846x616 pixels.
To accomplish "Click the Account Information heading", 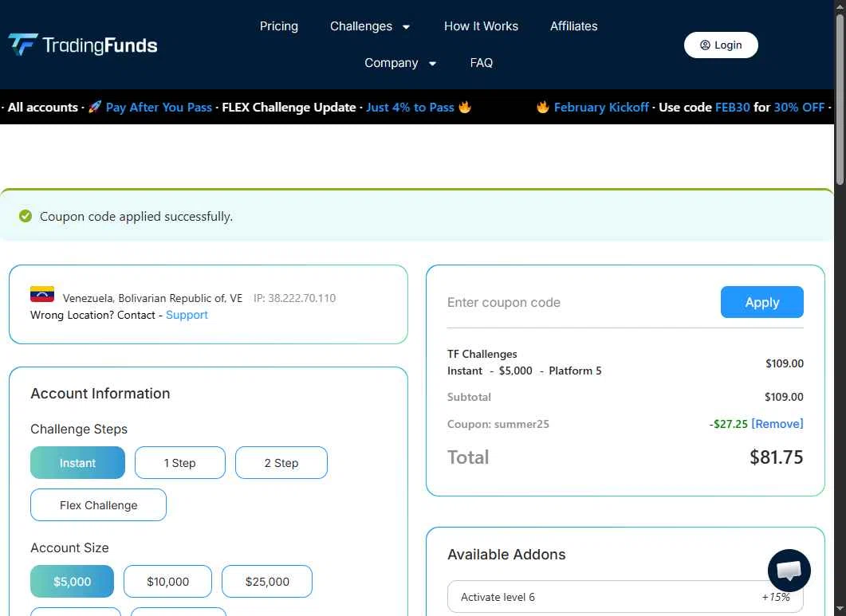I will (100, 393).
